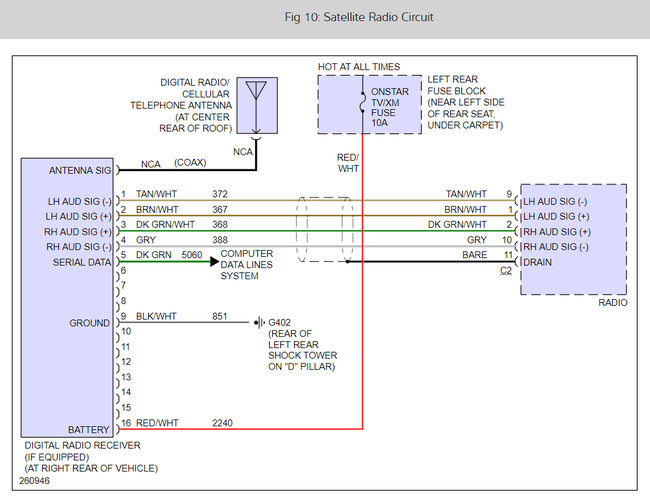Viewport: 650px width, 497px height.
Task: Click 'DRAIN' in the radio box
Action: [x=538, y=262]
